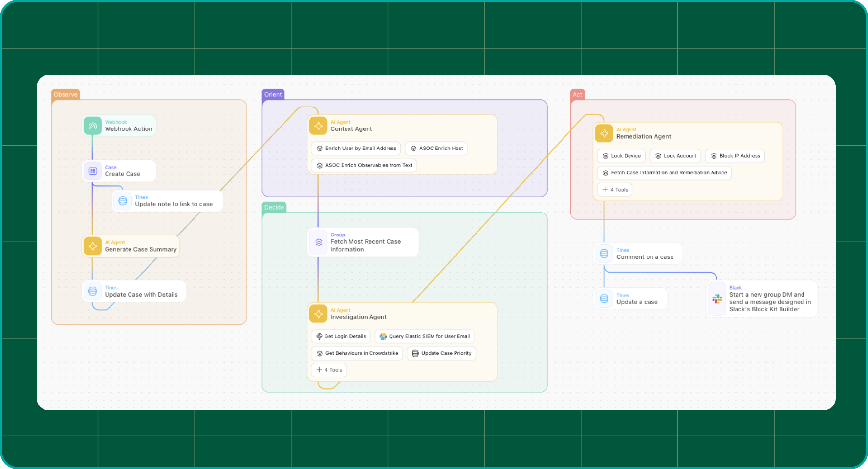Click the Update Case with Details text
Image resolution: width=868 pixels, height=469 pixels.
click(x=141, y=295)
